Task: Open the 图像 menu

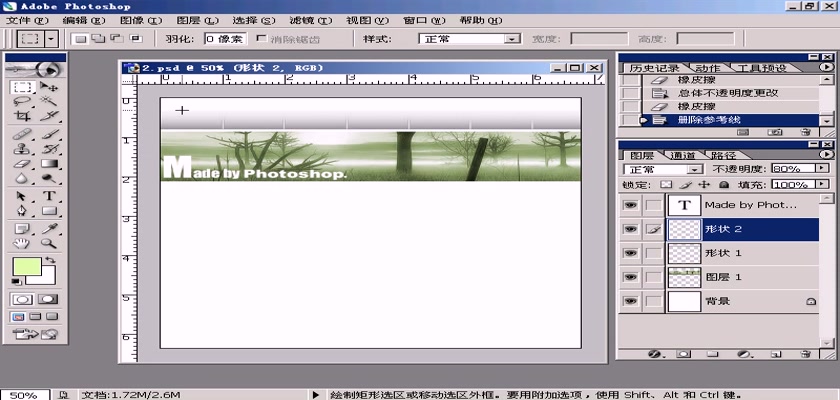Action: point(141,20)
